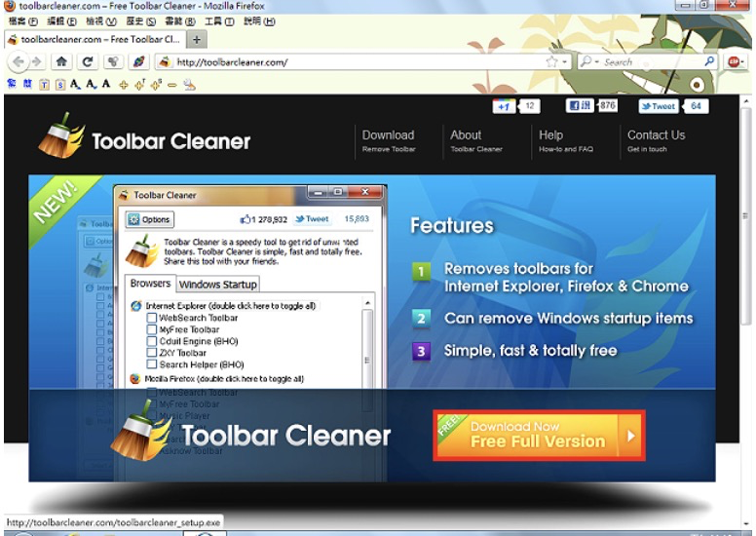Click the clipboard T icon
Image resolution: width=756 pixels, height=536 pixels.
click(x=44, y=85)
